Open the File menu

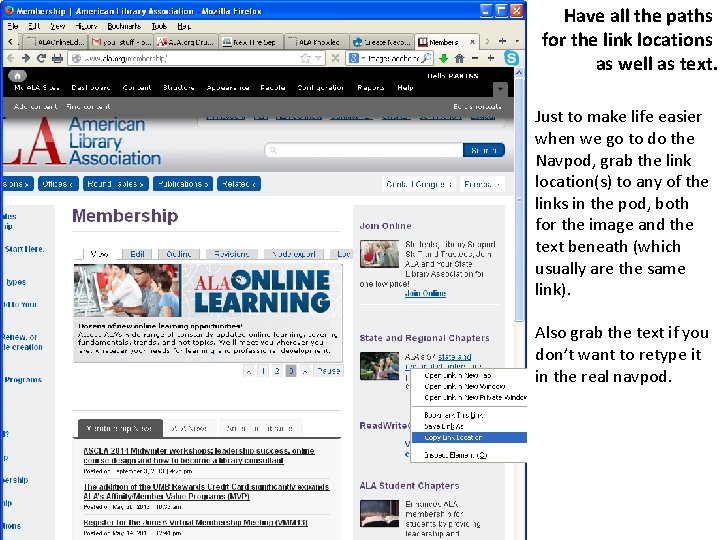tap(13, 26)
